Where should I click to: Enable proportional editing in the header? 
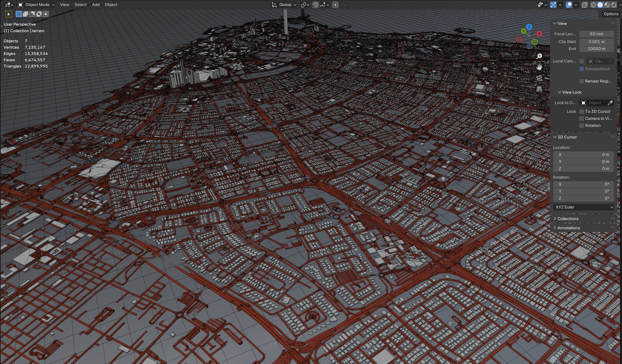(335, 5)
